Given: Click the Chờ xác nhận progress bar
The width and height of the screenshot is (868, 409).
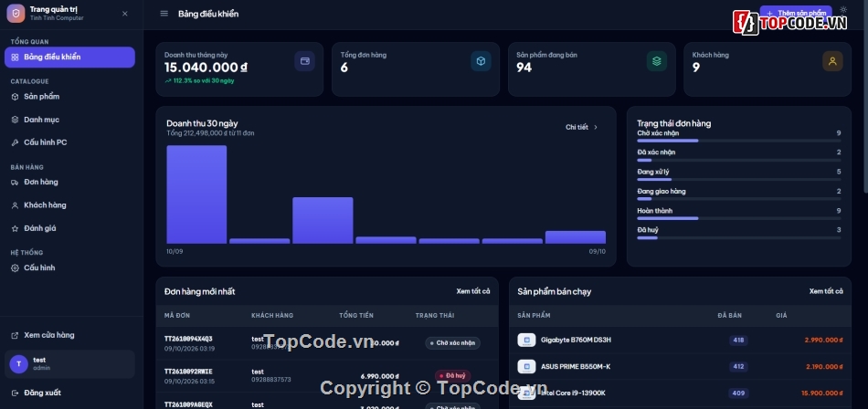Looking at the screenshot, I should [739, 141].
